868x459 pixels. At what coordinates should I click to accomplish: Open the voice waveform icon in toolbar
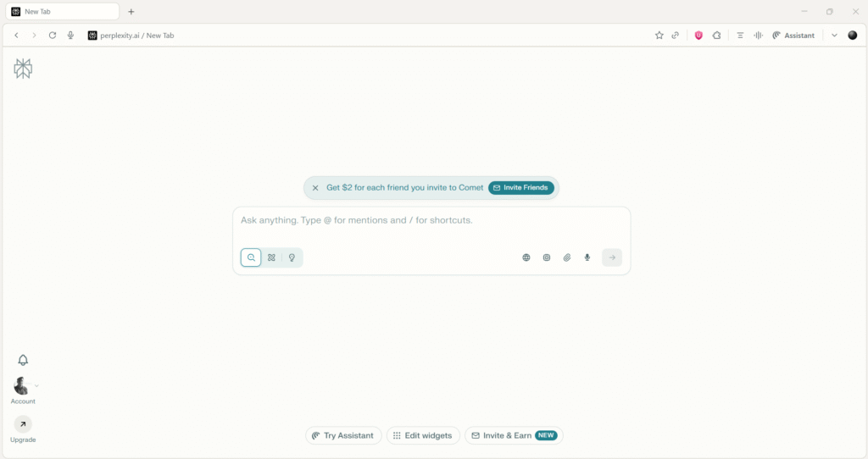point(758,36)
